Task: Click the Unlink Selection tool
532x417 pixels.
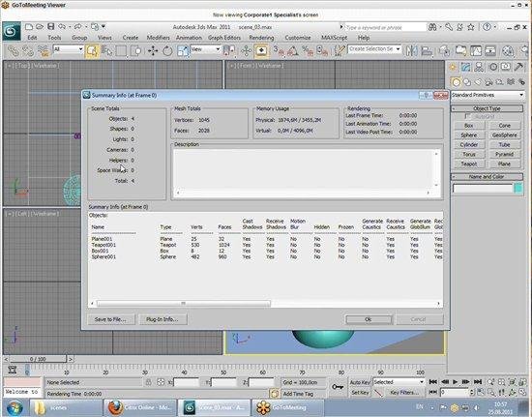Action: pyautogui.click(x=28, y=51)
